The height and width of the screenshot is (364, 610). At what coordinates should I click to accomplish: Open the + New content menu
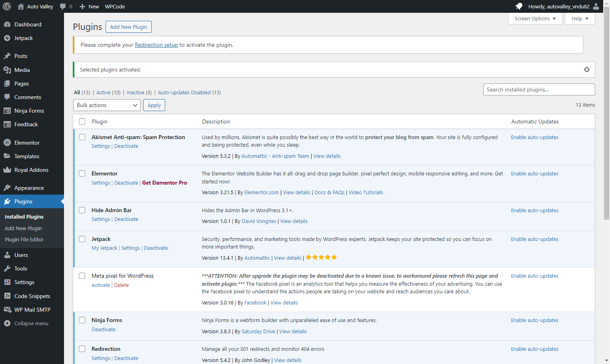tap(89, 6)
